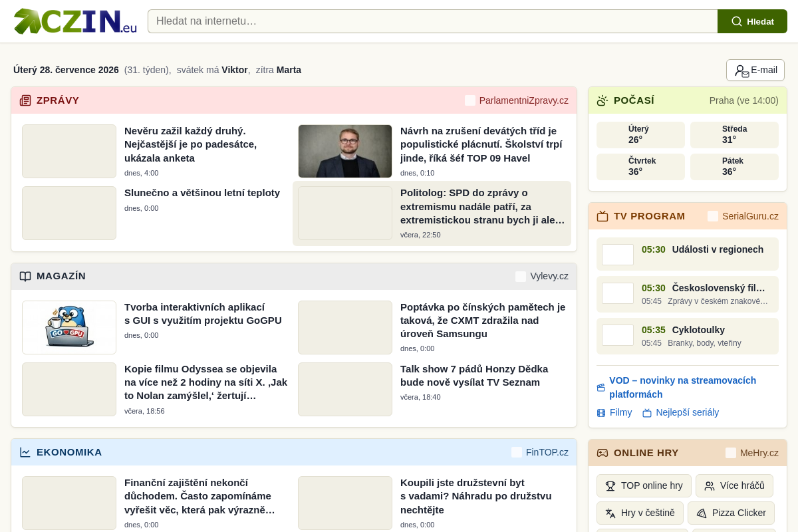Click the Hledat search button

point(752,21)
